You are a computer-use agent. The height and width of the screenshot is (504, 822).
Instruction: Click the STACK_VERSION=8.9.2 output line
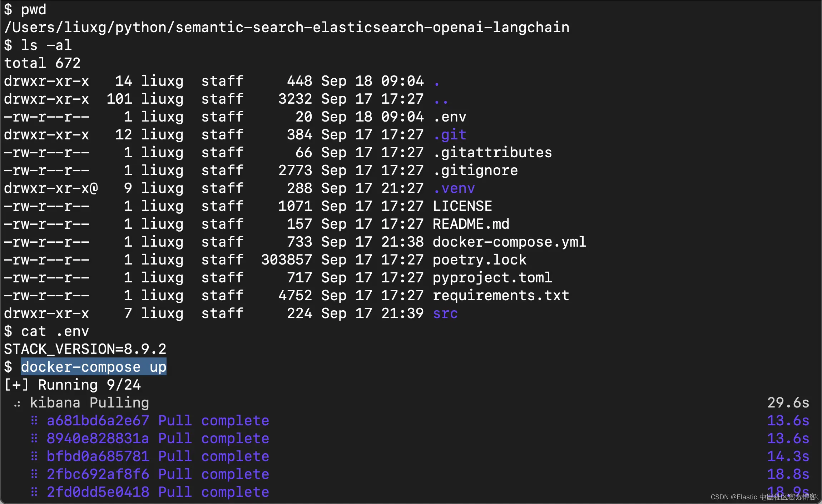85,349
